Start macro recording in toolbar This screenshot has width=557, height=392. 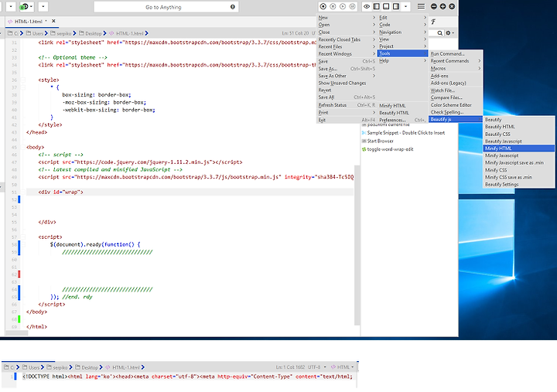pos(323,6)
